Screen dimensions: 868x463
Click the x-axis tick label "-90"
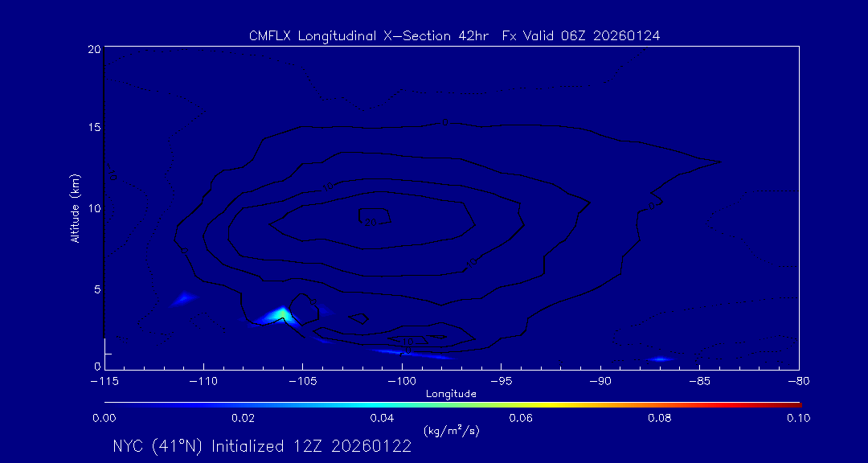pyautogui.click(x=600, y=382)
